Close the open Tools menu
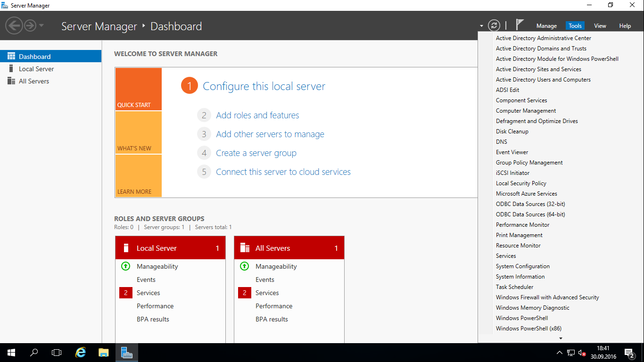Image resolution: width=644 pixels, height=362 pixels. [575, 26]
